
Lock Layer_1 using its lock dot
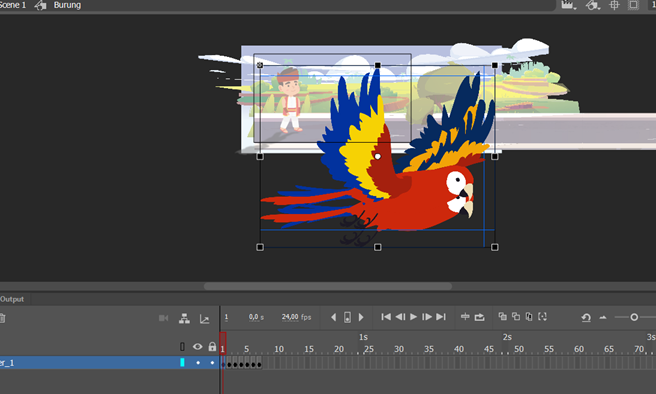[x=212, y=363]
